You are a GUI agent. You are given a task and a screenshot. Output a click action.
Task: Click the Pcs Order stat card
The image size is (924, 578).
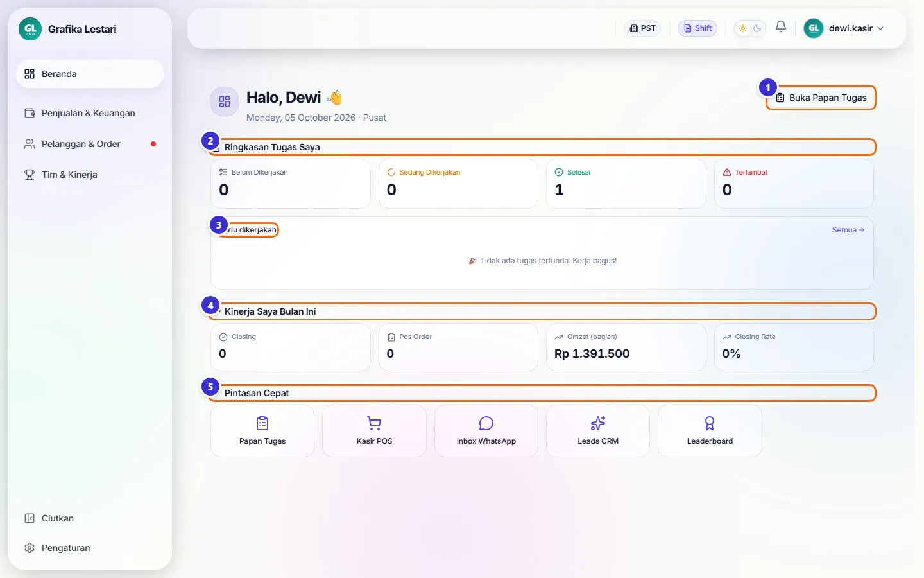[x=458, y=347]
